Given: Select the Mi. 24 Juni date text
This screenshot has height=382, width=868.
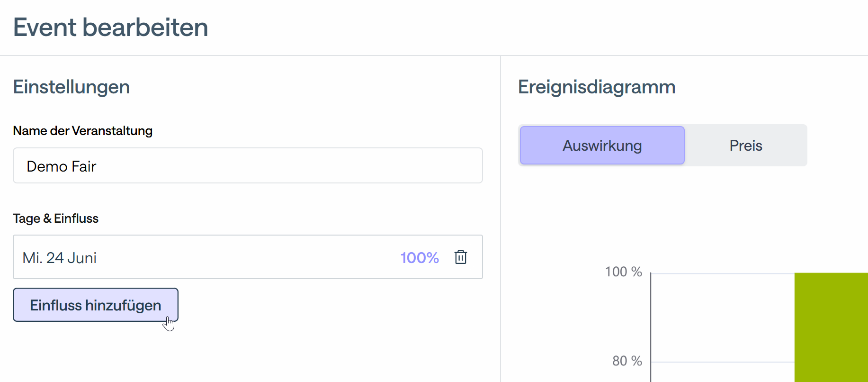Looking at the screenshot, I should (60, 257).
